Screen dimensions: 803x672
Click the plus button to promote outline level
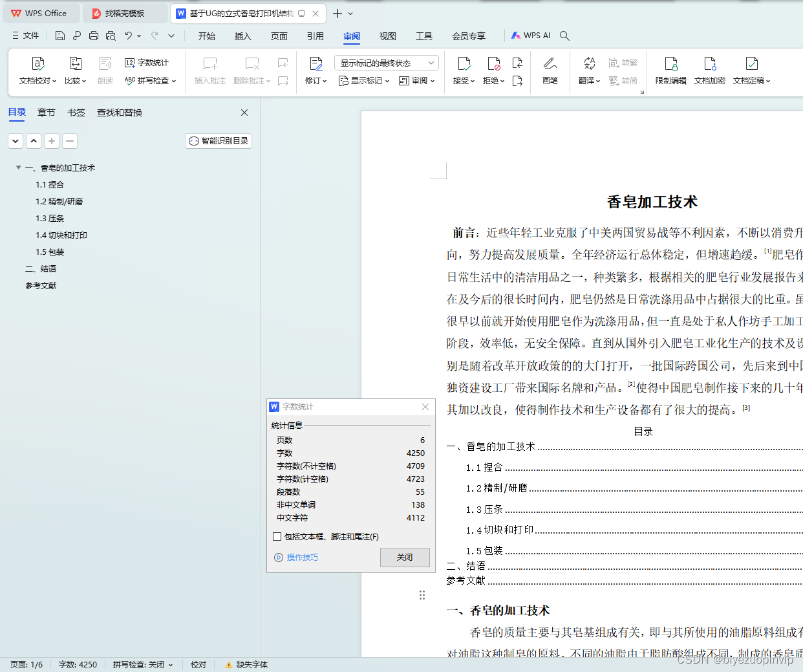pos(52,140)
